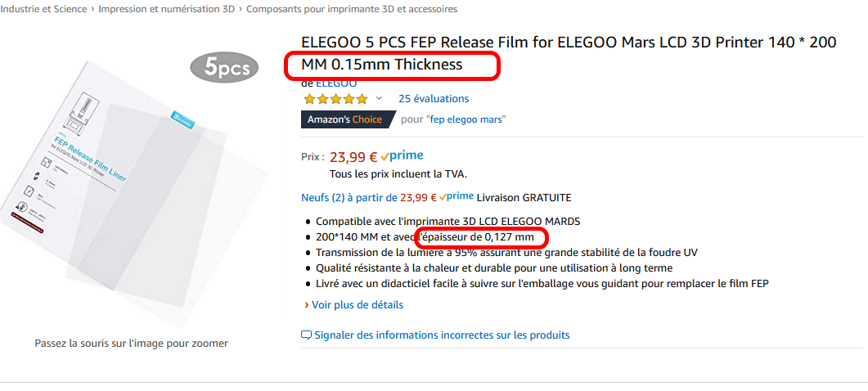Viewport: 868px width, 391px height.
Task: Expand "Voir plus de détails"
Action: pyautogui.click(x=358, y=305)
